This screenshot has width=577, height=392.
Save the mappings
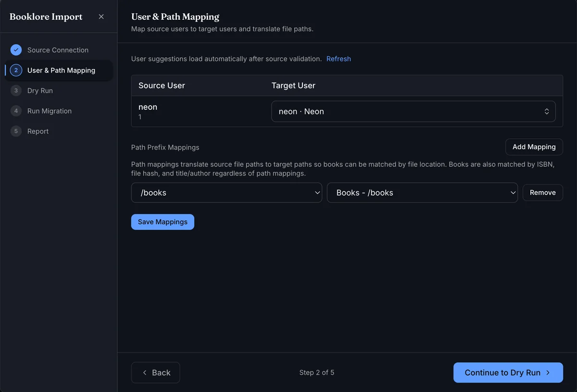pyautogui.click(x=163, y=222)
